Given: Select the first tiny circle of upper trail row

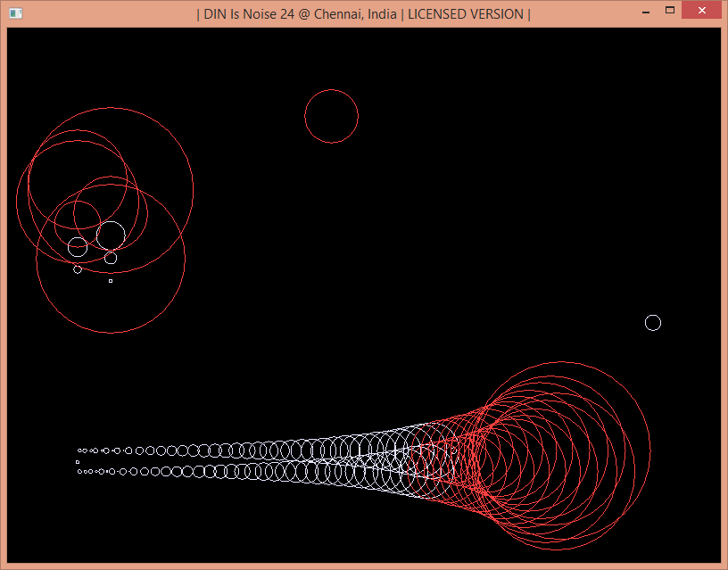Looking at the screenshot, I should coord(80,450).
